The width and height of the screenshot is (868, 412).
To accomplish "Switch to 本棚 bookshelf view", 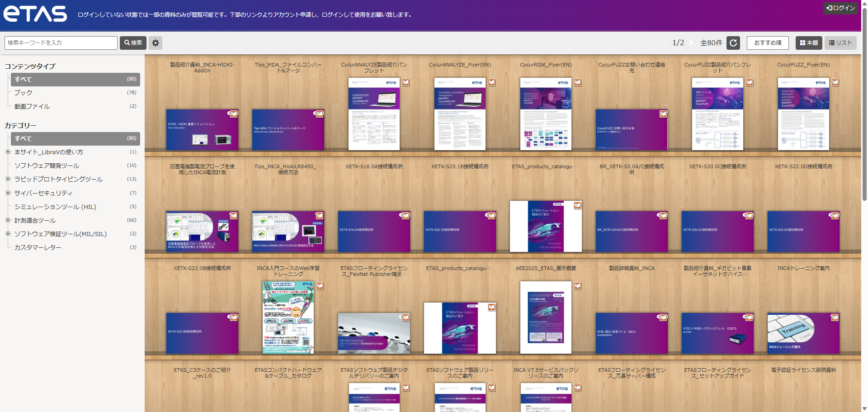I will pos(809,43).
